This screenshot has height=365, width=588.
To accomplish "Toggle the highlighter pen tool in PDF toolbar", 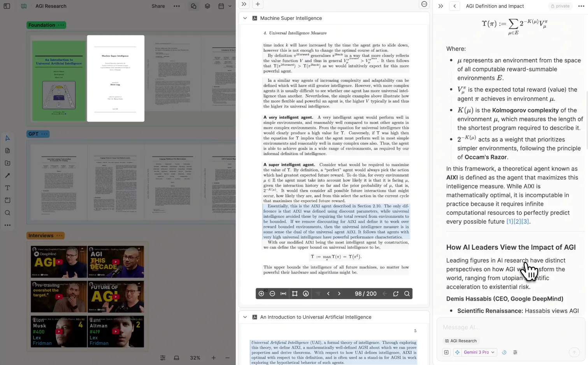I will (x=306, y=294).
